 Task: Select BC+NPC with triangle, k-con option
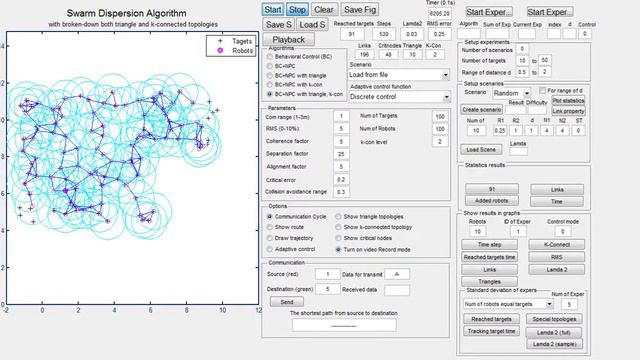click(269, 94)
